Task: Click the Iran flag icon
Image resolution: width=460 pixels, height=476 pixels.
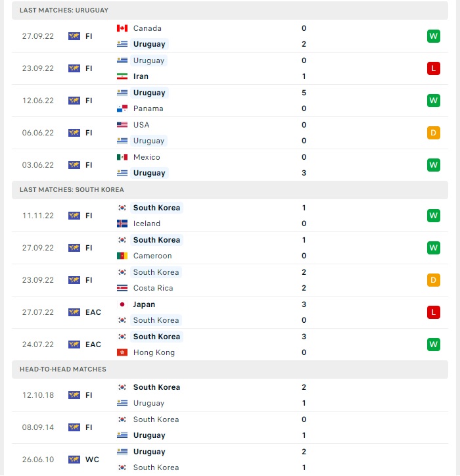Action: pyautogui.click(x=122, y=76)
